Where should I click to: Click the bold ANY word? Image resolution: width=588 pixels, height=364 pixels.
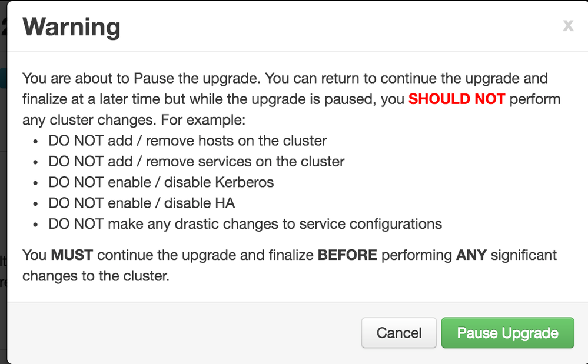point(471,255)
